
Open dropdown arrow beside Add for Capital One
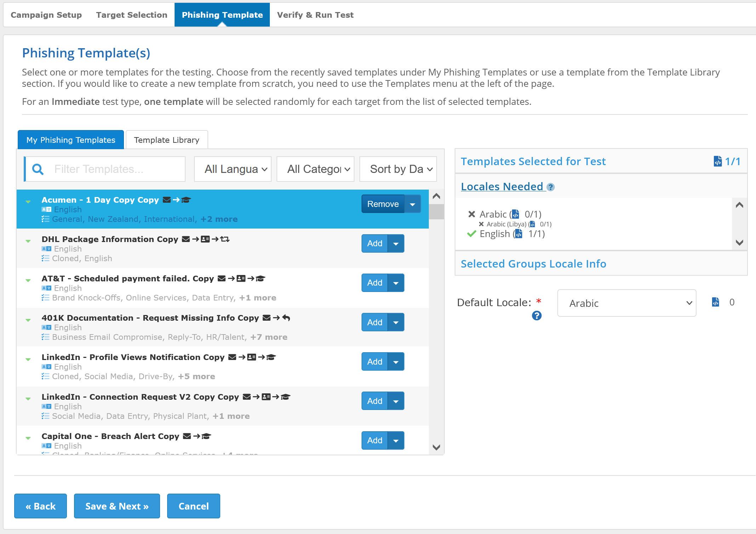coord(396,440)
